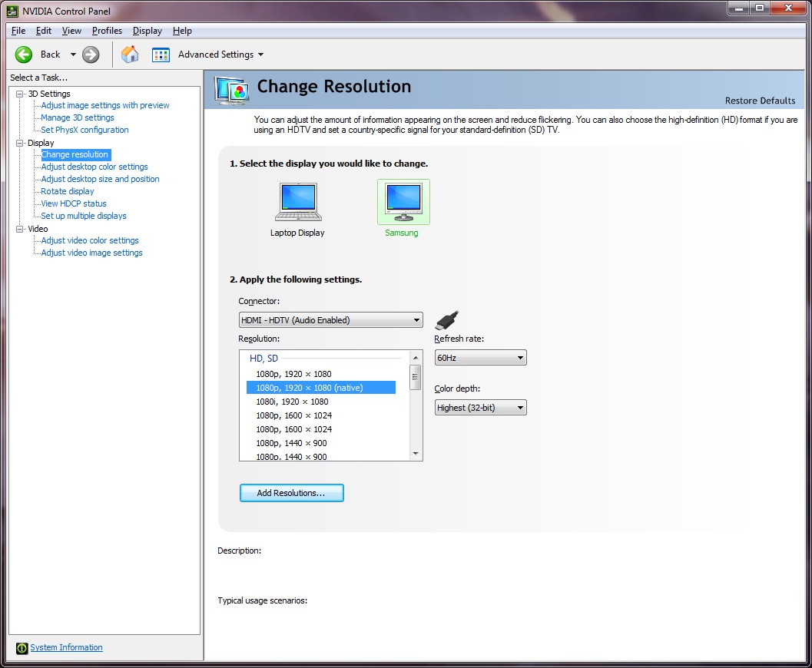The height and width of the screenshot is (668, 812).
Task: Open View HDCP status
Action: click(74, 204)
